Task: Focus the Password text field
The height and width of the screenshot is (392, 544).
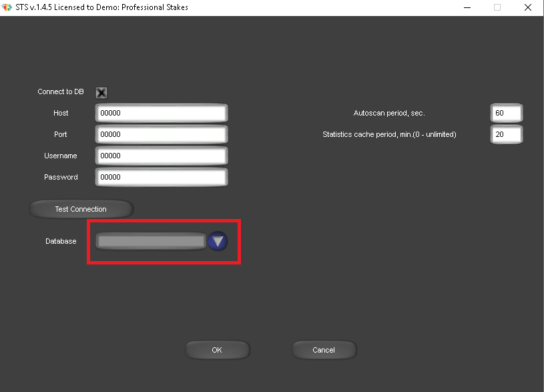Action: click(x=162, y=177)
